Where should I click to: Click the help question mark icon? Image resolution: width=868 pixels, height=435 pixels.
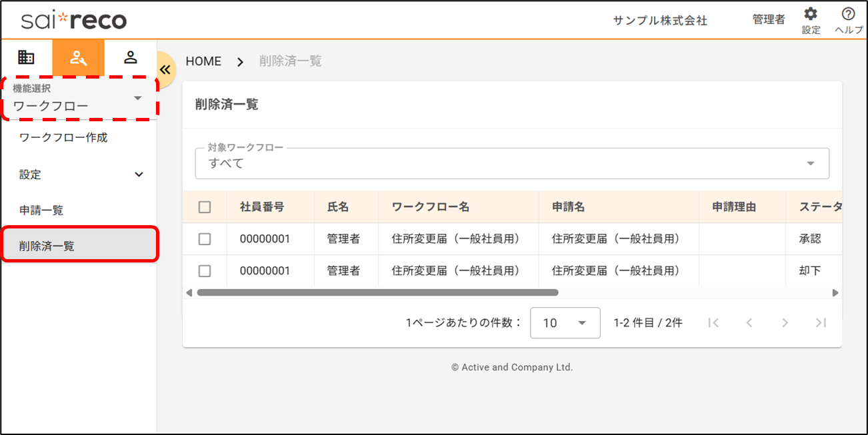click(848, 15)
